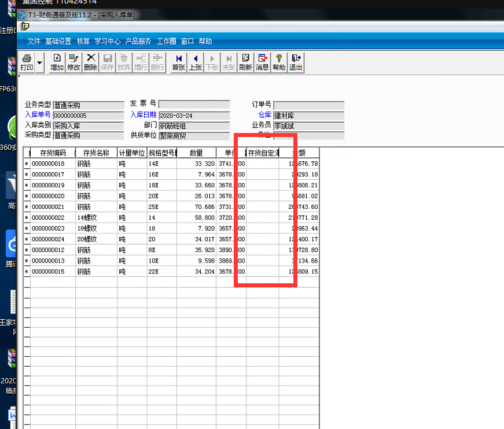This screenshot has width=504, height=429.
Task: Click the quantity cell 58.800
Action: pos(196,217)
